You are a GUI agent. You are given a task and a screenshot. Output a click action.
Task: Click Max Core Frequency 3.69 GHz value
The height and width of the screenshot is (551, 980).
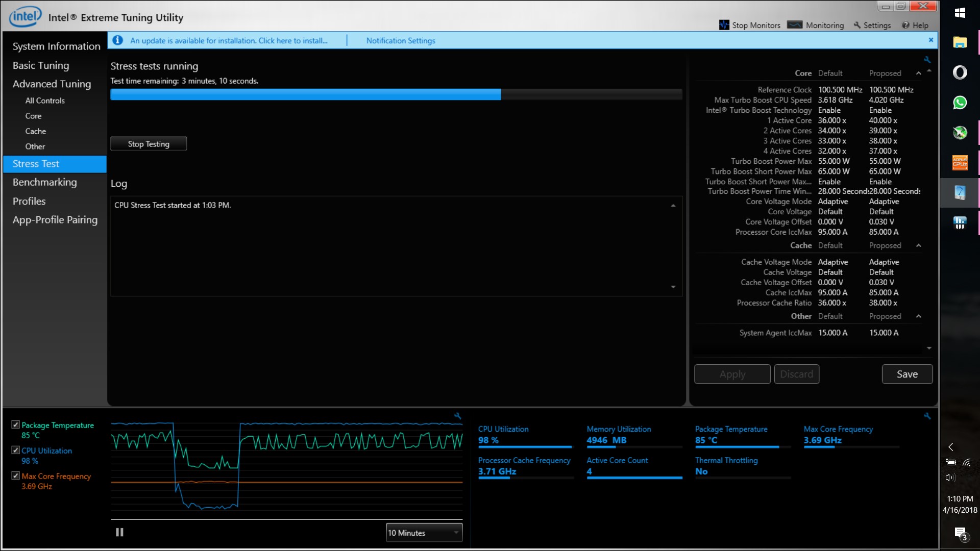coord(822,440)
